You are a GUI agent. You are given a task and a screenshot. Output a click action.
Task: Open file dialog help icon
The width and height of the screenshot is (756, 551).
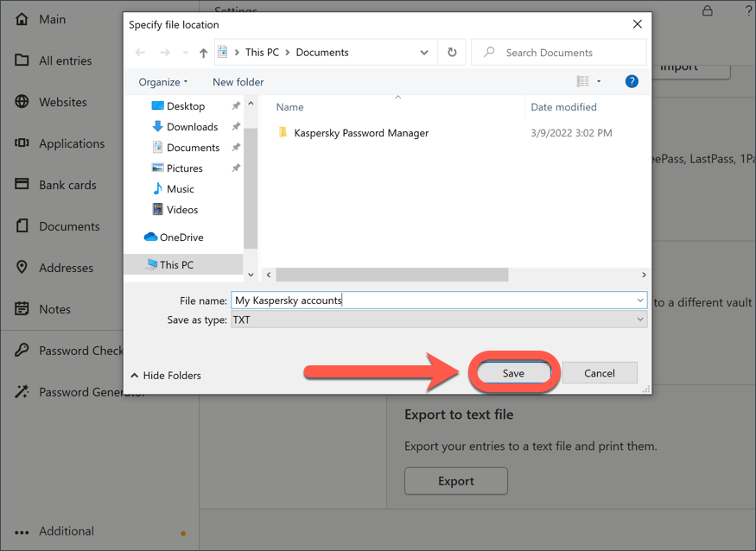(x=632, y=81)
